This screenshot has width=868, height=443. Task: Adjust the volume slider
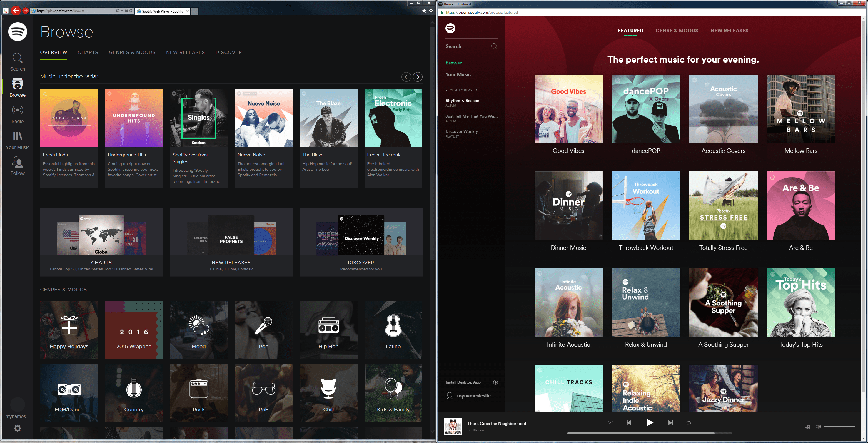point(839,427)
